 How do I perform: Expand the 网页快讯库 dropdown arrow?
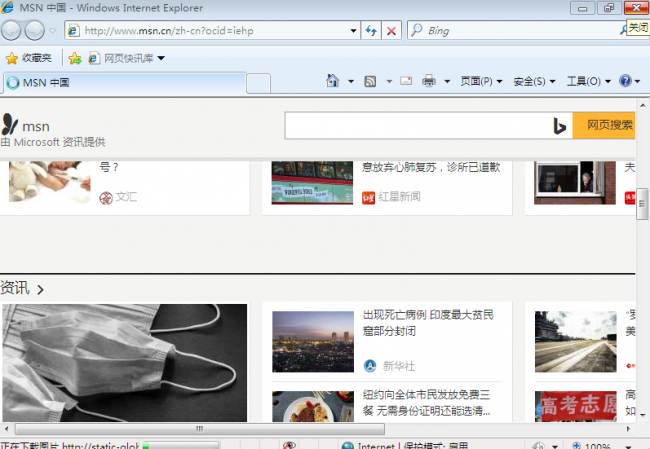click(161, 58)
